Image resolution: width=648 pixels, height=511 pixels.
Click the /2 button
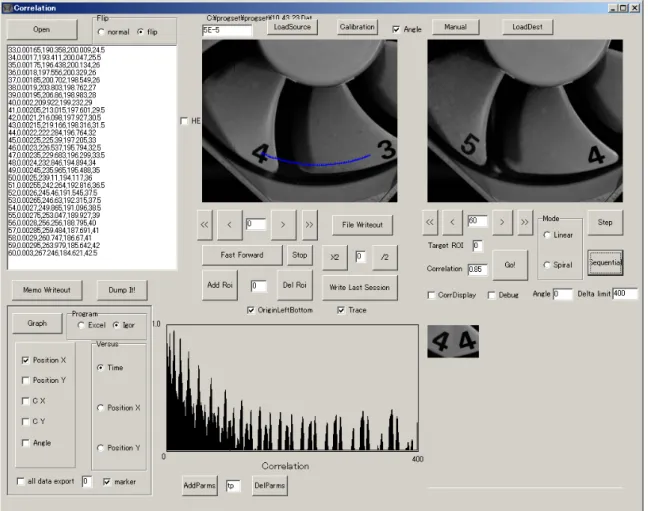click(384, 257)
